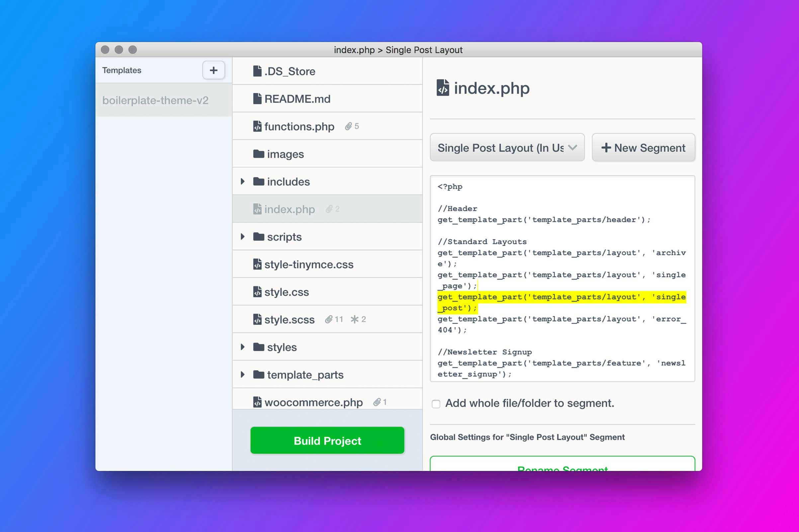This screenshot has height=532, width=799.
Task: Click the README.md file icon
Action: (257, 99)
